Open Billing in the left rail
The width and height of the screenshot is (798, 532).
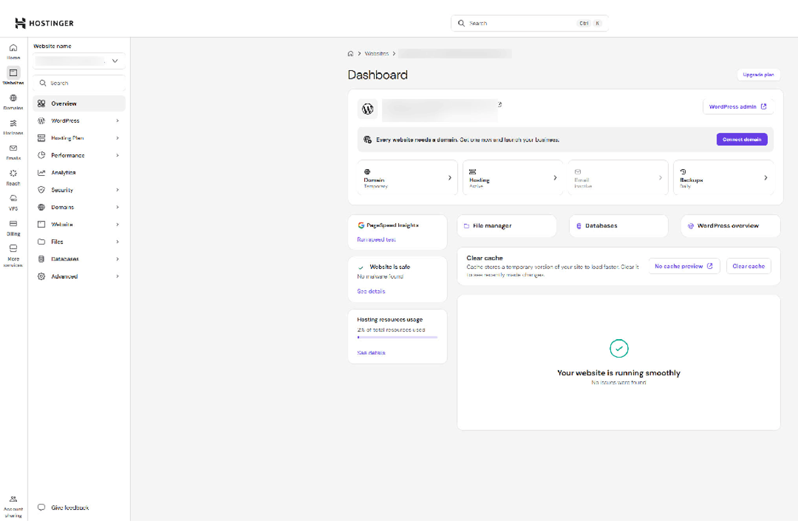(13, 228)
